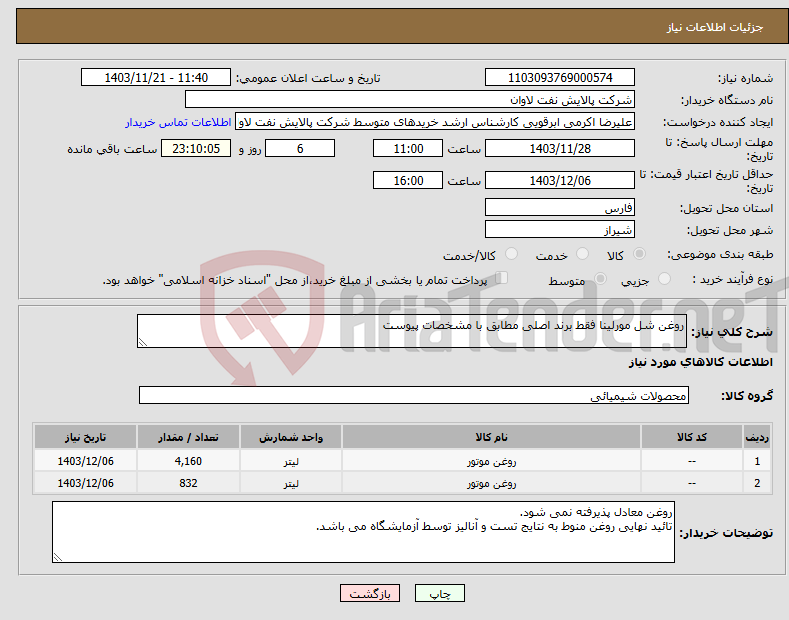Click quantity 4,160 in row 1
The height and width of the screenshot is (620, 789).
[x=188, y=461]
